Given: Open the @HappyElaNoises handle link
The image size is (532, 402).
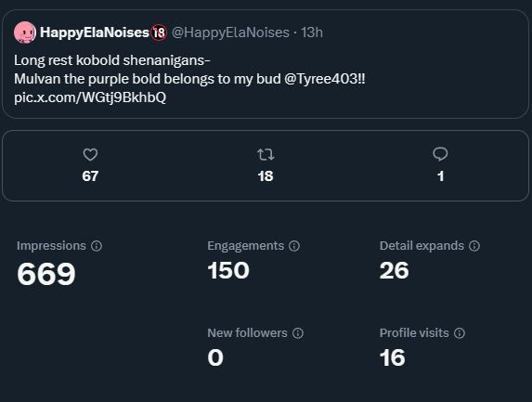Looking at the screenshot, I should (x=230, y=32).
